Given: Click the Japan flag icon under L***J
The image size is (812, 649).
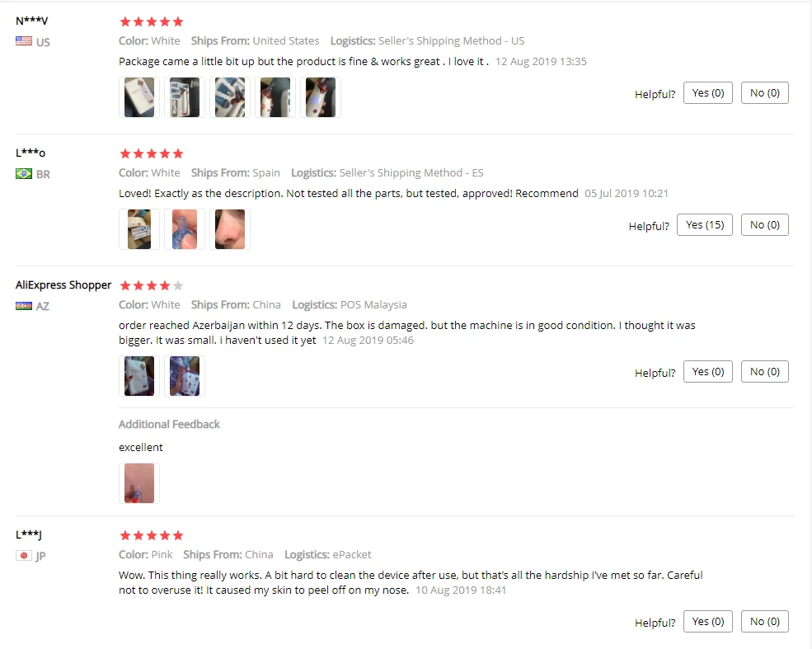Looking at the screenshot, I should coord(24,555).
